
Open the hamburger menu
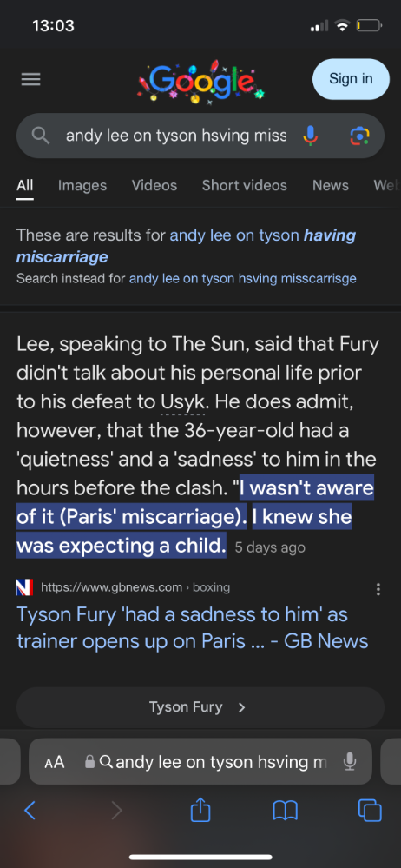click(31, 80)
